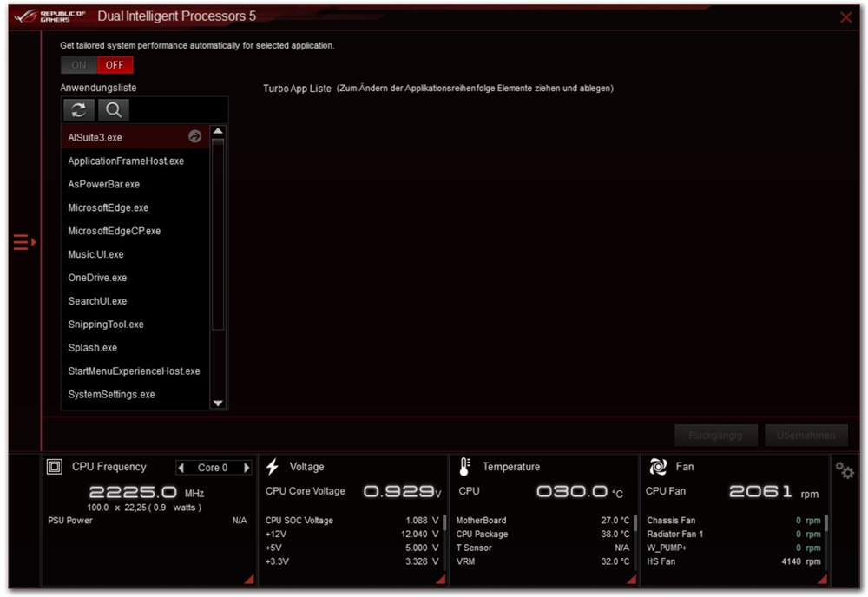Select AsPowerBar.exe
Screen dimensions: 868x597
[x=135, y=184]
